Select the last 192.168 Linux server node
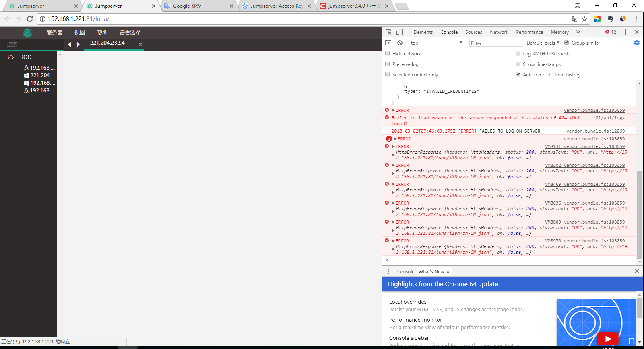 (x=39, y=90)
